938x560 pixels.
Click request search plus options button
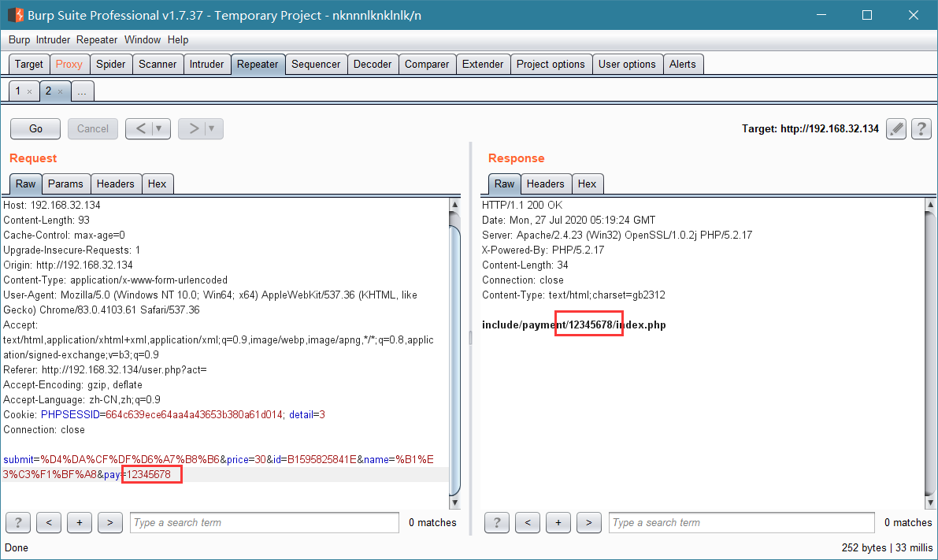80,522
